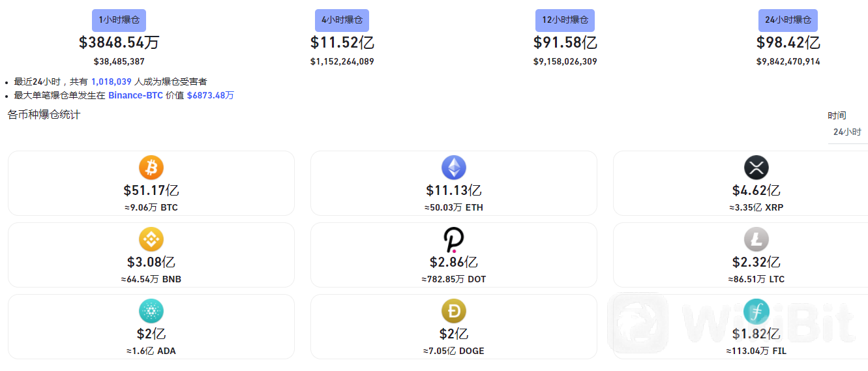The width and height of the screenshot is (868, 371).
Task: Open the Binance-BTC link
Action: (x=136, y=95)
